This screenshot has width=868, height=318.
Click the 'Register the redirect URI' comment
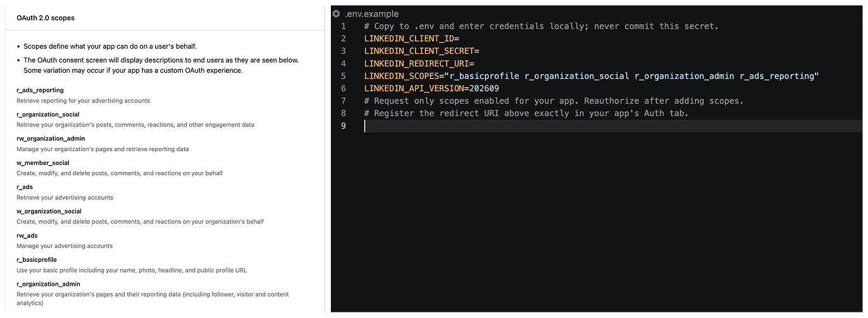526,114
